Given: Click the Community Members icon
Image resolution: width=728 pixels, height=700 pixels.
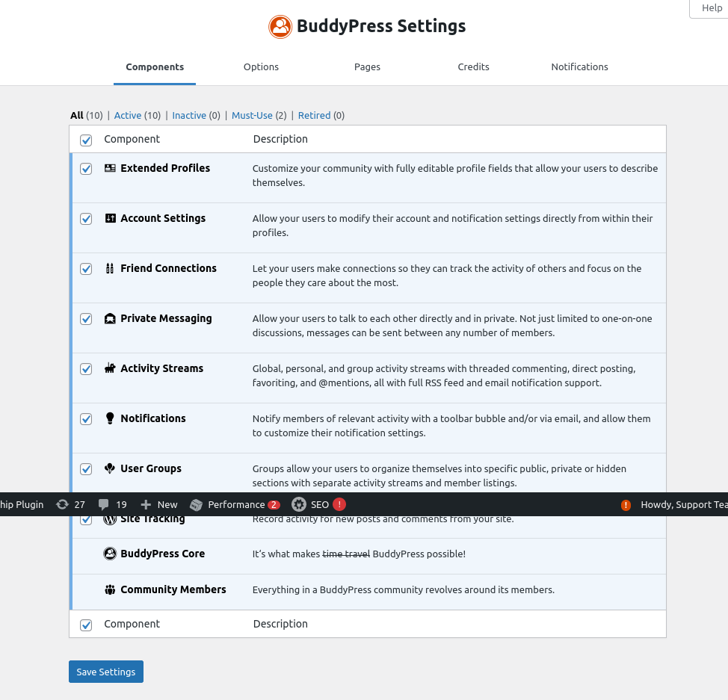Looking at the screenshot, I should (109, 589).
